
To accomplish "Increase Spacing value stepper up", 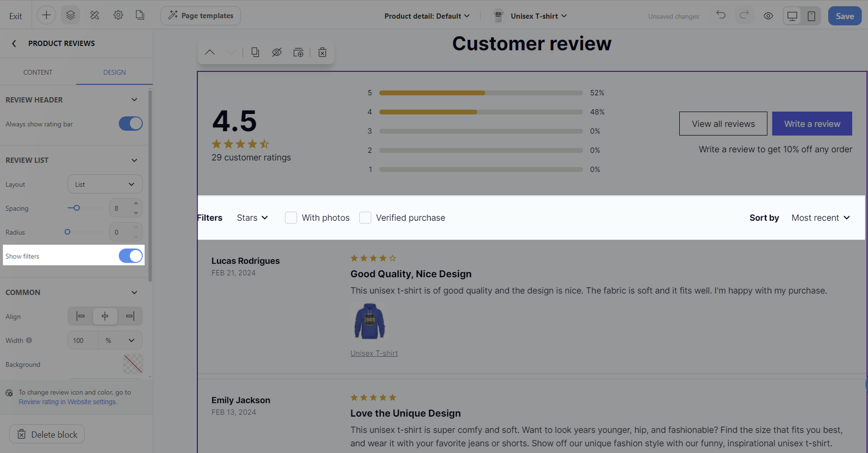I will click(136, 203).
